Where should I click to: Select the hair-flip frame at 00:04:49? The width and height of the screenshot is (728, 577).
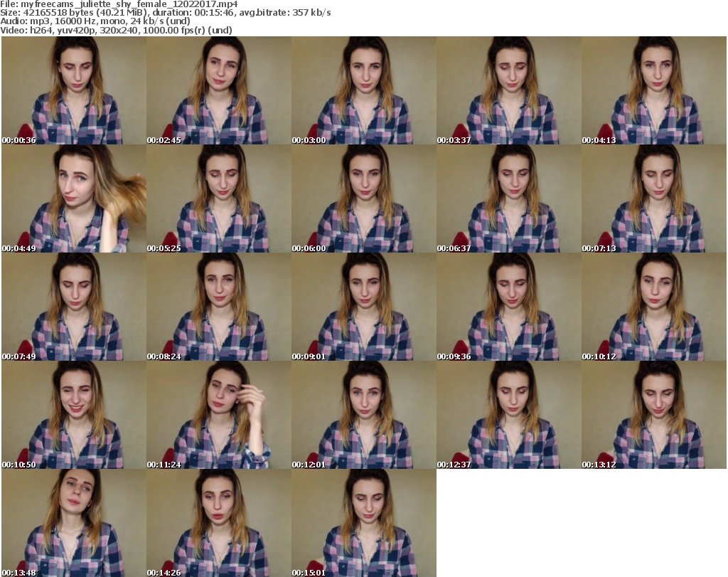74,198
